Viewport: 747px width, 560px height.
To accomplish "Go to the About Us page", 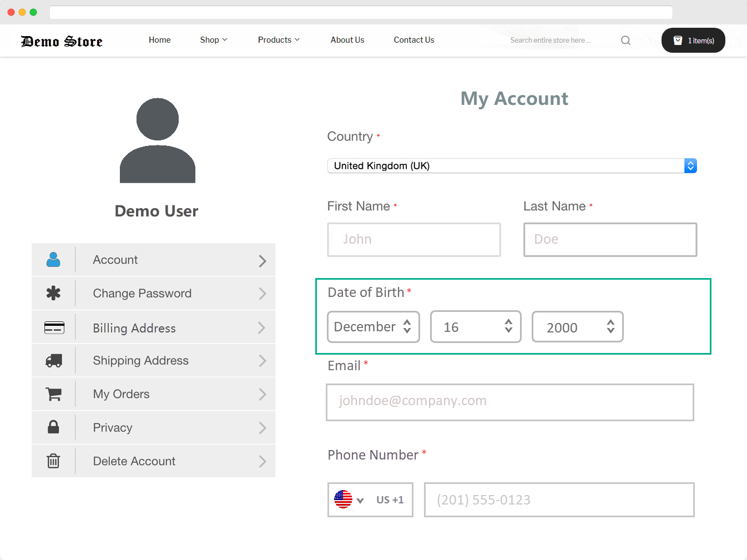I will pos(347,40).
